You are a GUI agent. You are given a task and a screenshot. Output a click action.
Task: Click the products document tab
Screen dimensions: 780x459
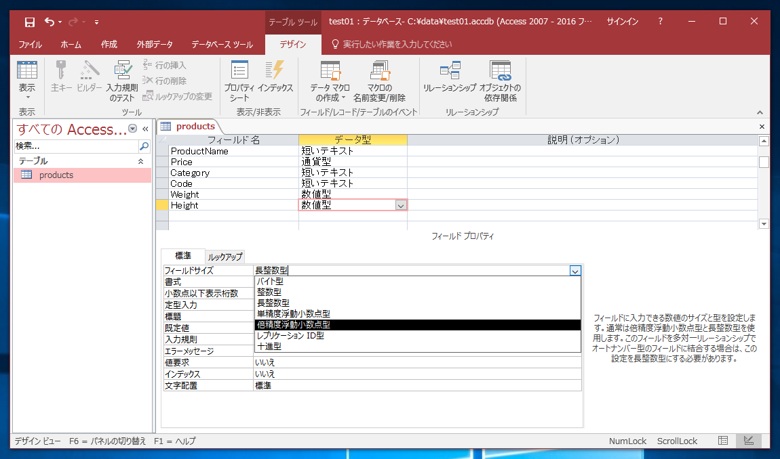[x=188, y=126]
